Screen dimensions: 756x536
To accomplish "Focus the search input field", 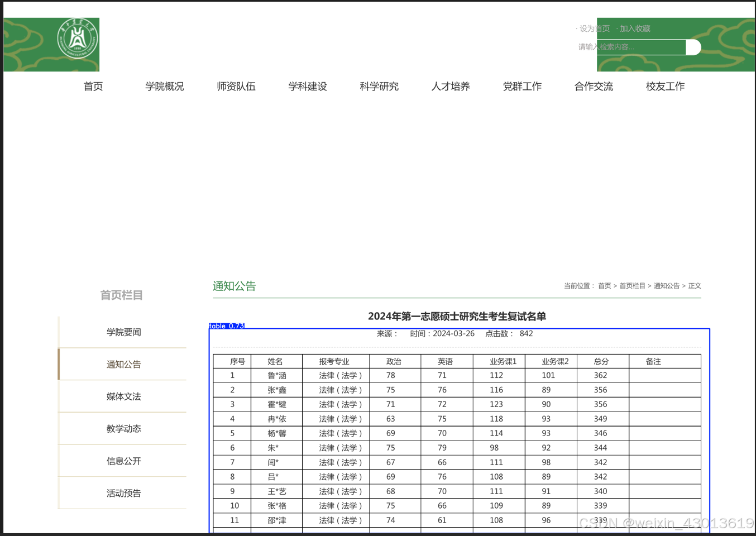I will [x=631, y=47].
